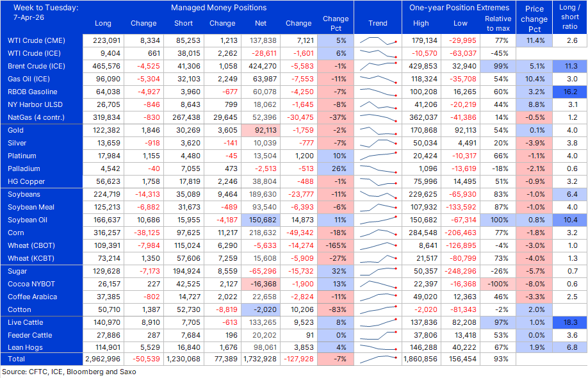Screen dimensions: 588x378
Task: Open the Soybeans trend mini chart
Action: tap(377, 194)
